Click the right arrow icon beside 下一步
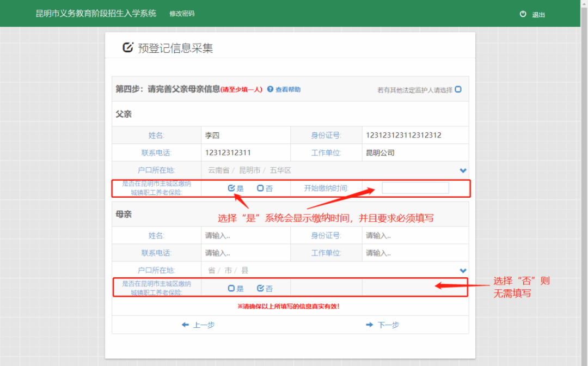This screenshot has width=588, height=366. coord(370,325)
